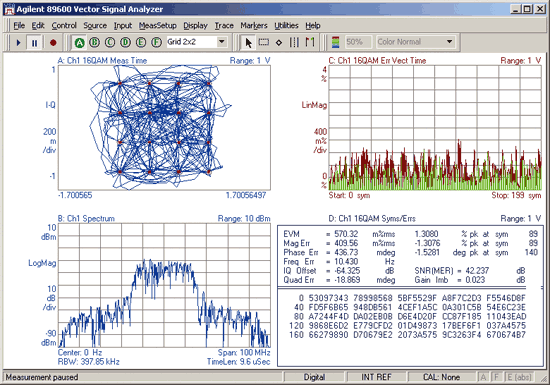Screen dimensions: 550x385
Task: Click the vertical band marker tool icon
Action: (x=294, y=43)
